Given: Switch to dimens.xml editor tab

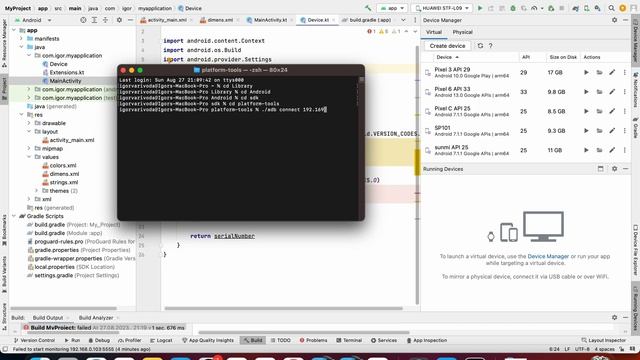Looking at the screenshot, I should click(220, 20).
